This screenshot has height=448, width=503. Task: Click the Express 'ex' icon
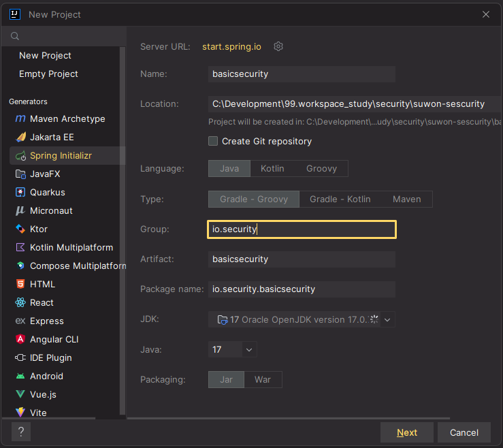click(x=20, y=321)
